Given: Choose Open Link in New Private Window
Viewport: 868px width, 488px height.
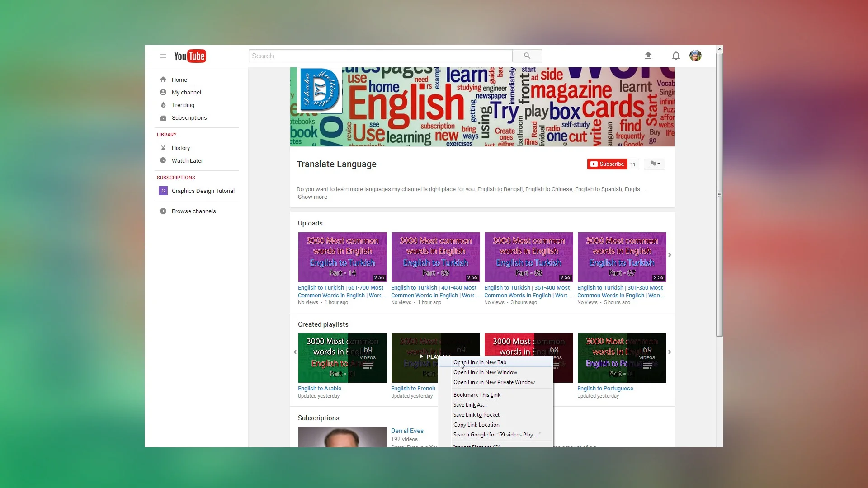Looking at the screenshot, I should tap(495, 382).
